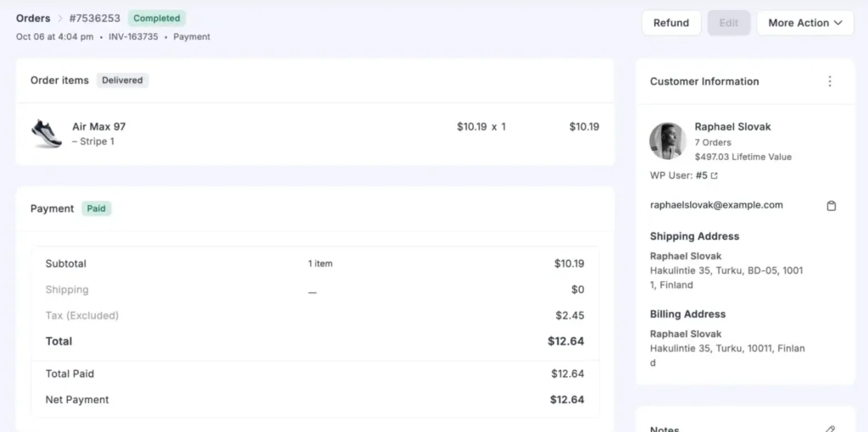Copy the customer email with clipboard icon

click(x=832, y=206)
